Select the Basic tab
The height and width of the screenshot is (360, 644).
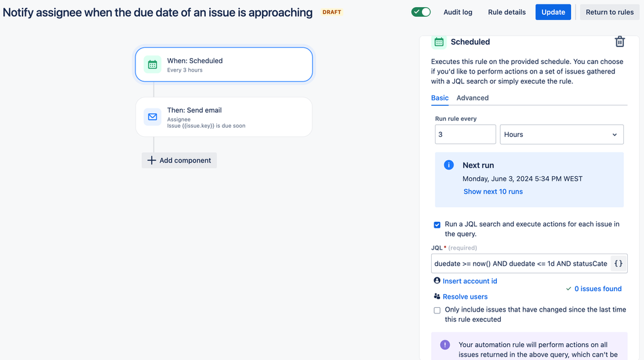(439, 97)
